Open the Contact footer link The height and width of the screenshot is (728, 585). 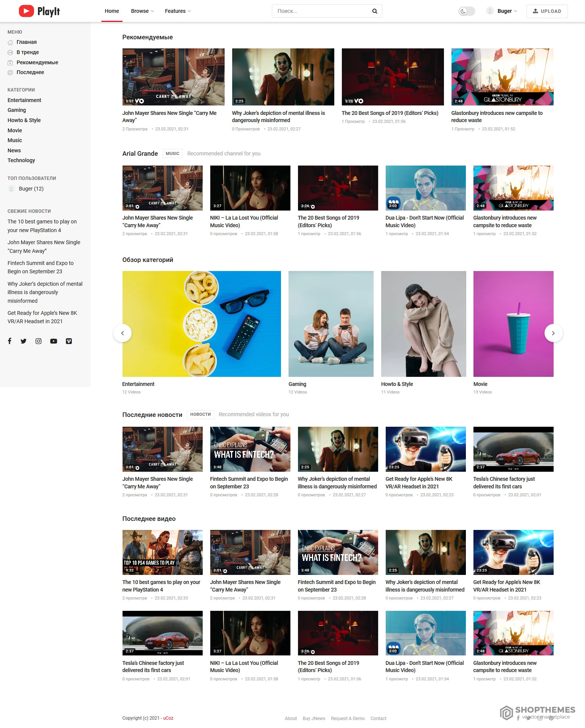[379, 719]
